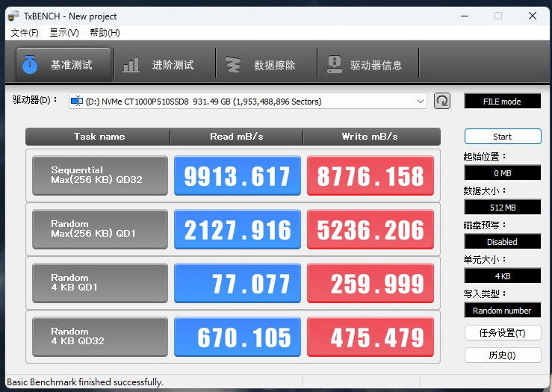
Task: Click the 单元大小 label
Action: (x=485, y=260)
